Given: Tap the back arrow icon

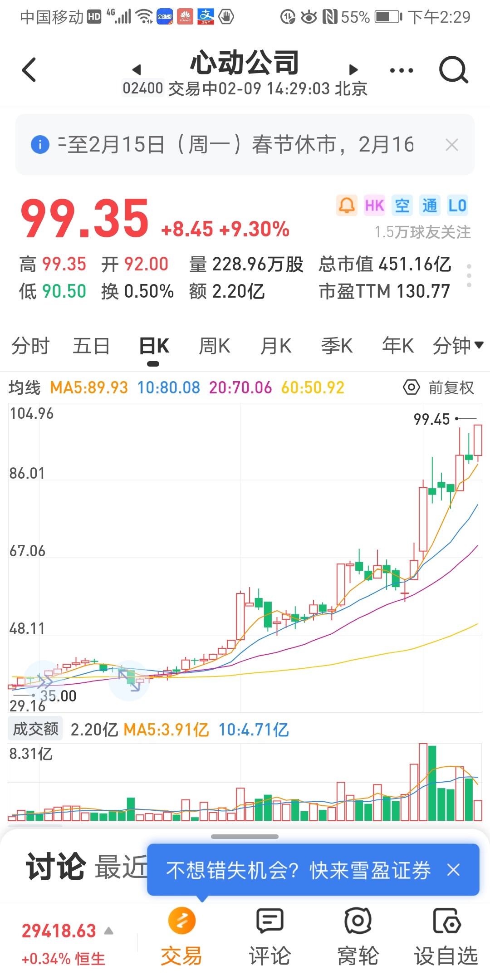Looking at the screenshot, I should 29,70.
